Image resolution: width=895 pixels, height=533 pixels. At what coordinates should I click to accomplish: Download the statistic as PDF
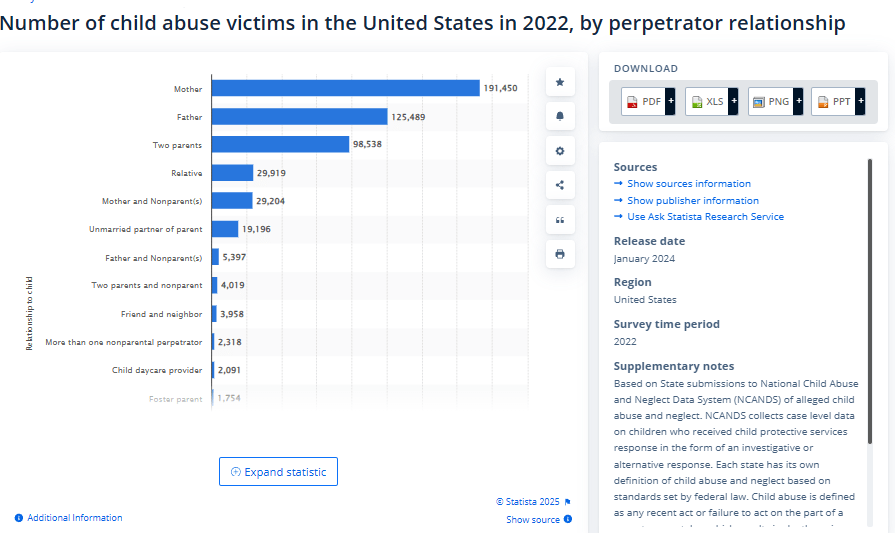tap(648, 101)
